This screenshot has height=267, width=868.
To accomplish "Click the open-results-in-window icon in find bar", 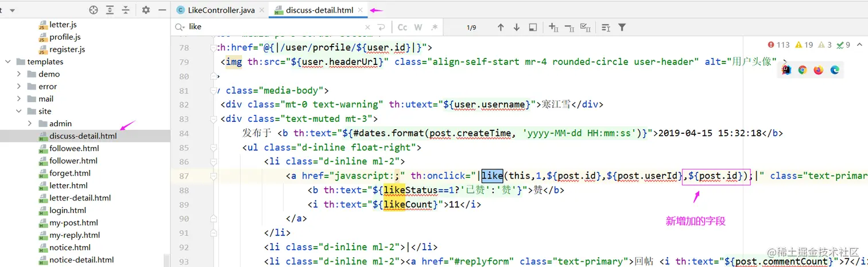I will click(x=533, y=27).
